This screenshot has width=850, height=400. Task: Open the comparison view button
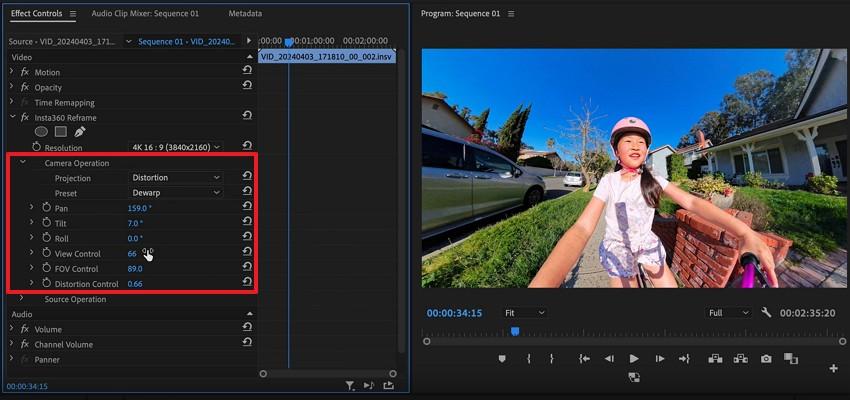coord(791,359)
